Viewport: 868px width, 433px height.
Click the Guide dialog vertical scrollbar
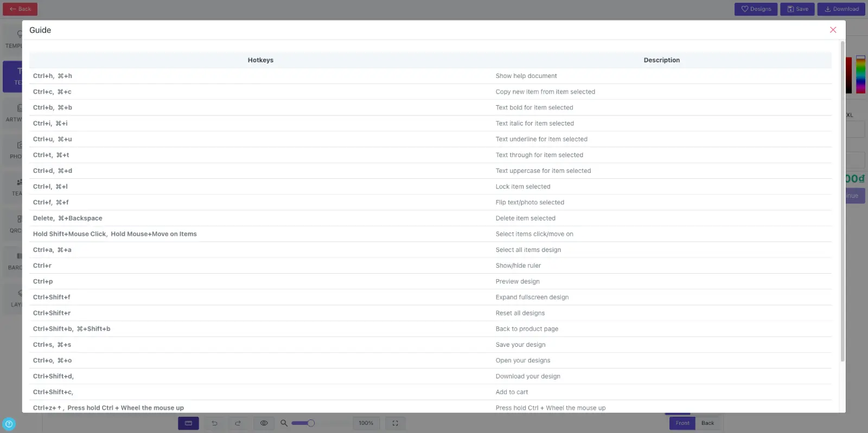click(x=843, y=201)
